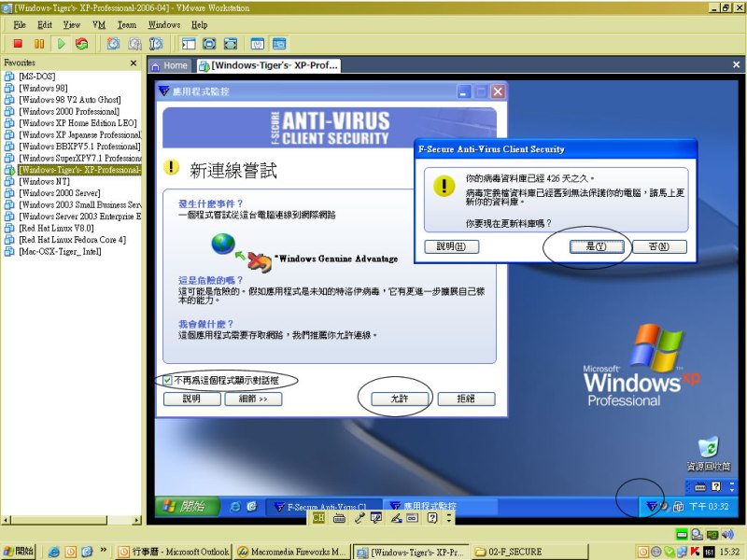Expand details with 細節 >> button
The image size is (747, 560).
pyautogui.click(x=253, y=399)
